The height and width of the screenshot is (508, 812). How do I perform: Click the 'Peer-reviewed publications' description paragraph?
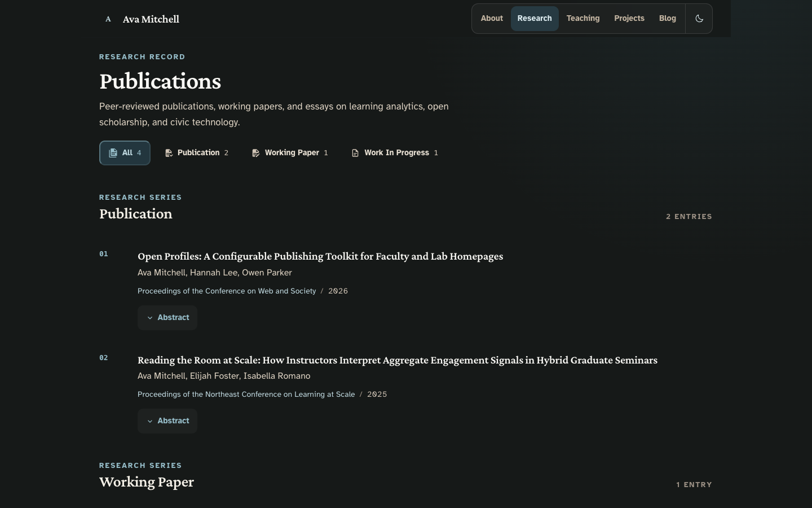pos(274,115)
